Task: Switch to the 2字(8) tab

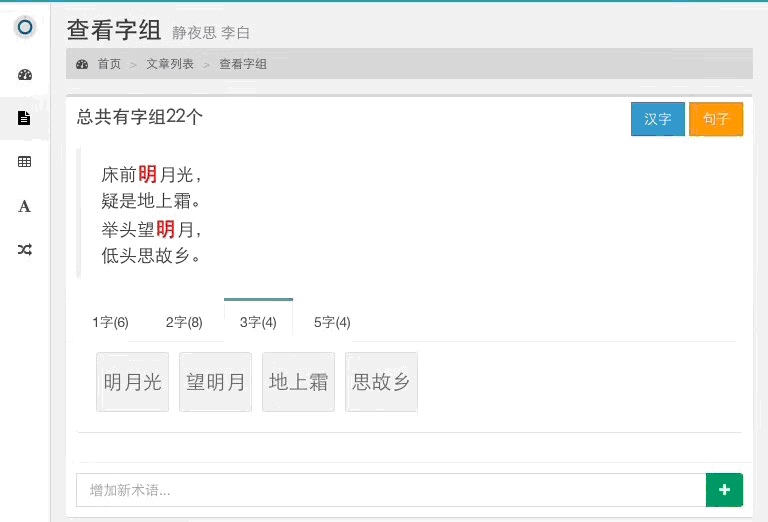Action: coord(184,322)
